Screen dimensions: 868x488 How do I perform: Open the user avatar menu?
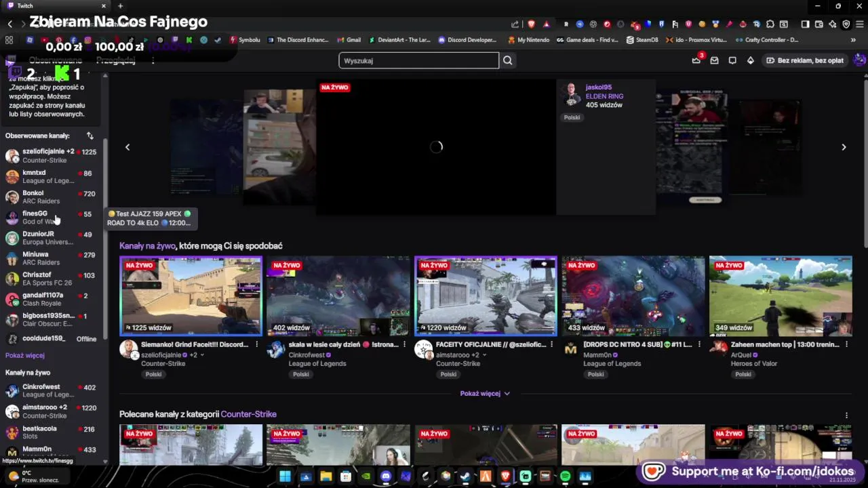pos(859,60)
